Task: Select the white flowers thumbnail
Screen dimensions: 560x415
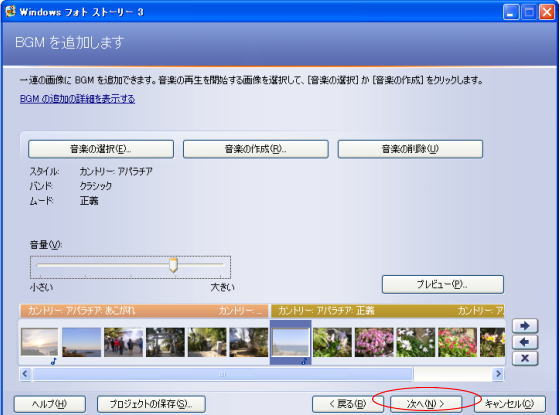Action: coord(416,342)
